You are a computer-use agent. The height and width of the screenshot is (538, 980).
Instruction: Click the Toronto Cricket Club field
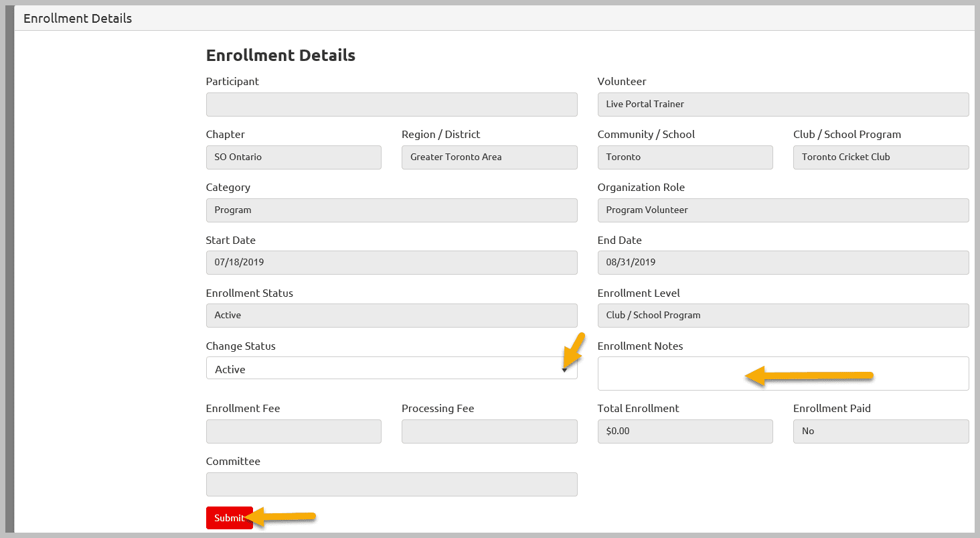881,157
